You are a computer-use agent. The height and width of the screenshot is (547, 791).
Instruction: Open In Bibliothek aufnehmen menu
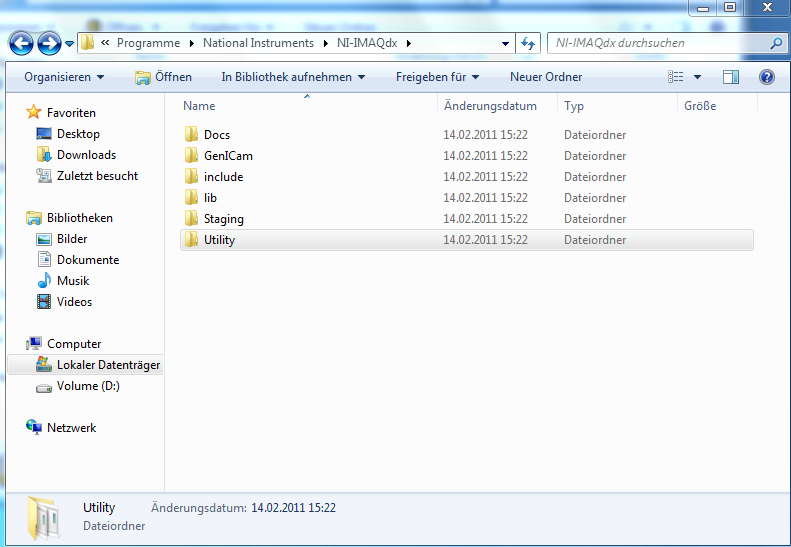pos(293,77)
